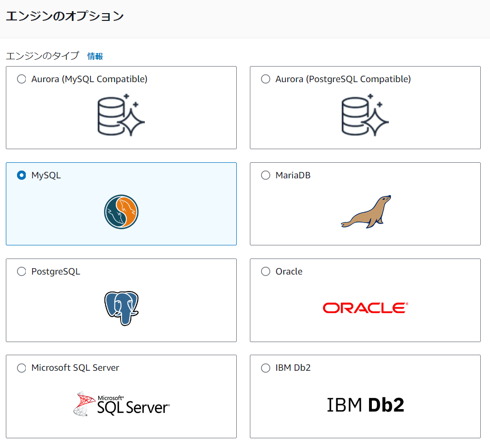Click the IBM Db2 label text

pos(293,368)
